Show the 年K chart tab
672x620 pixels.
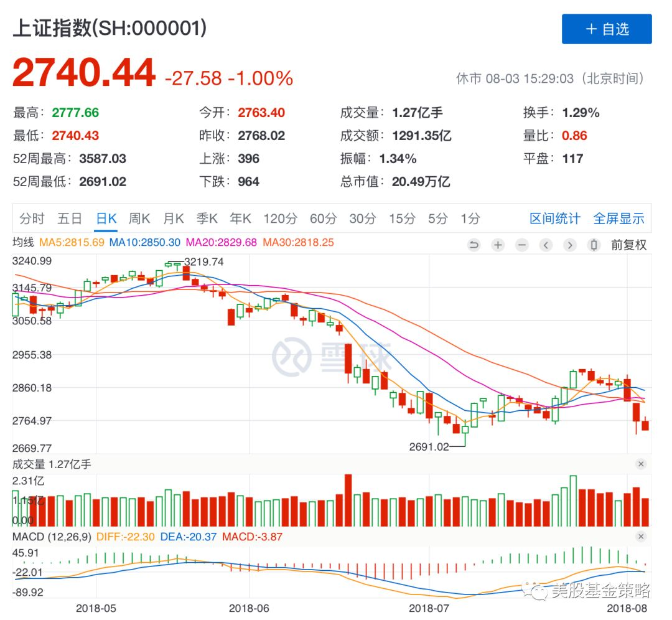(240, 218)
